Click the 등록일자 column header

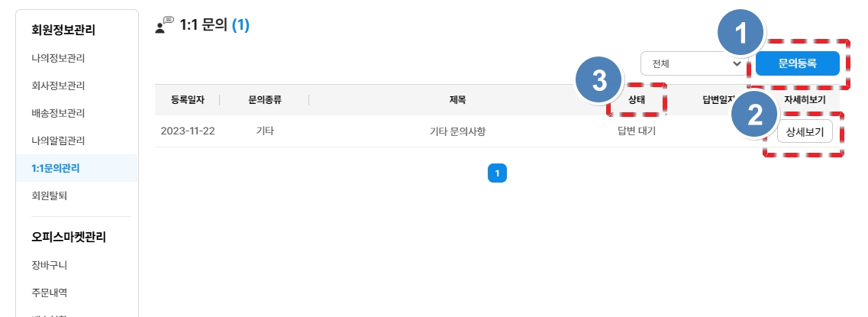pos(188,99)
